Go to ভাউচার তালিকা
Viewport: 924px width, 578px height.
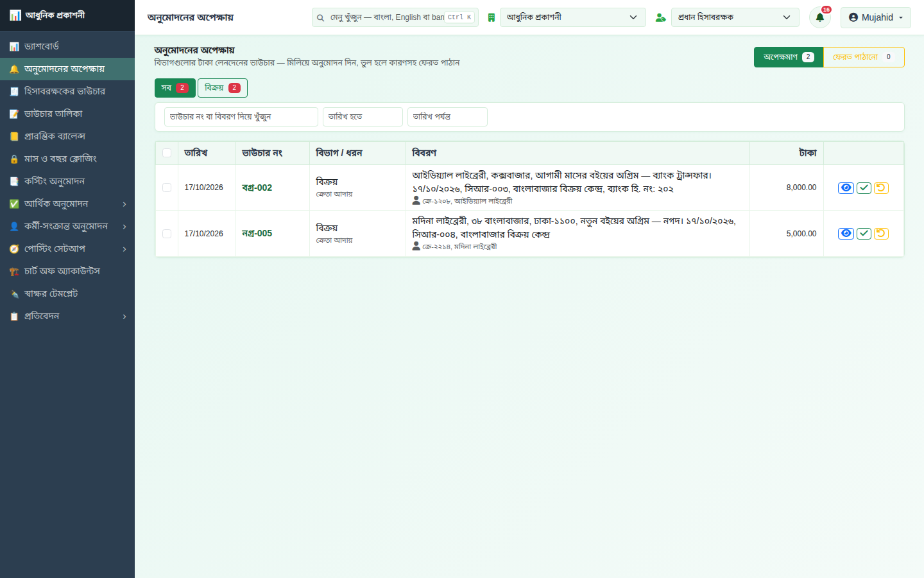click(x=67, y=114)
